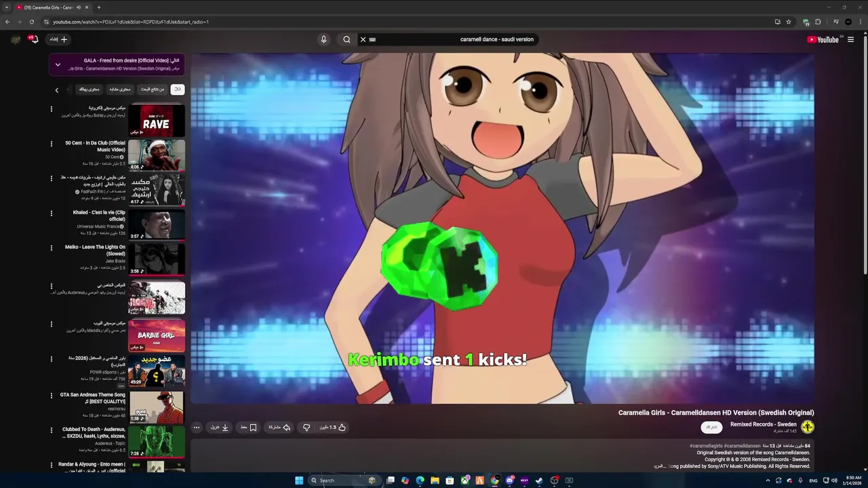868x488 pixels.
Task: Clear the search box with X
Action: [363, 39]
